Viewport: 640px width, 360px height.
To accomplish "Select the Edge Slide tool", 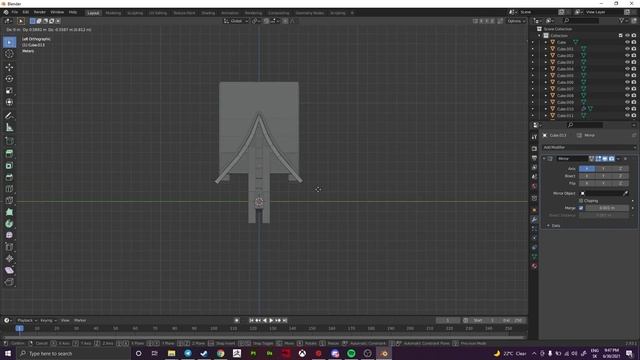I will click(9, 247).
